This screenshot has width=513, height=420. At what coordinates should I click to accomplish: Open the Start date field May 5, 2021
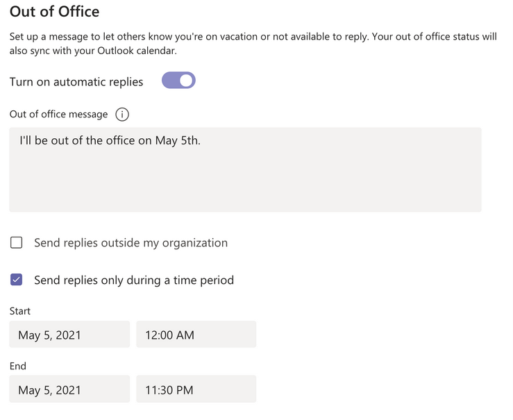pyautogui.click(x=69, y=335)
